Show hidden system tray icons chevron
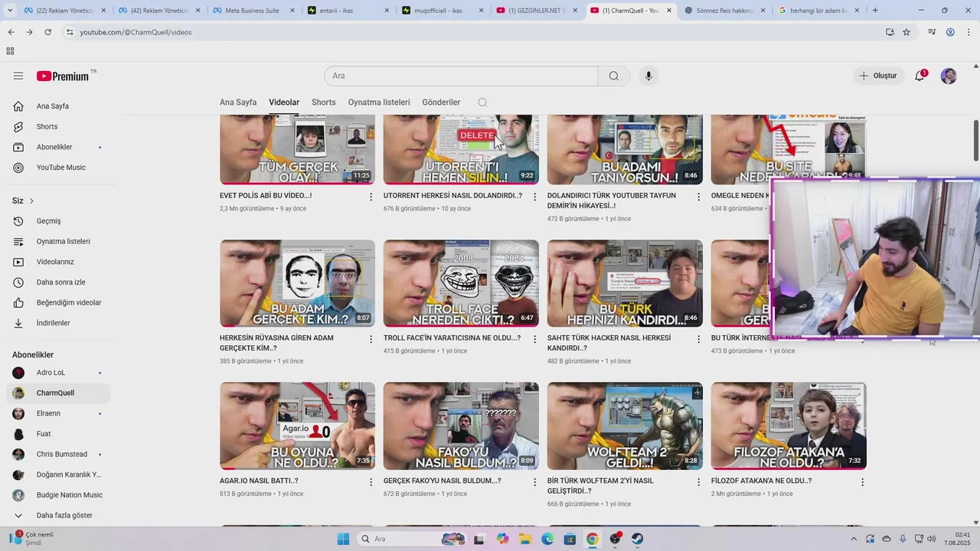 (x=854, y=539)
